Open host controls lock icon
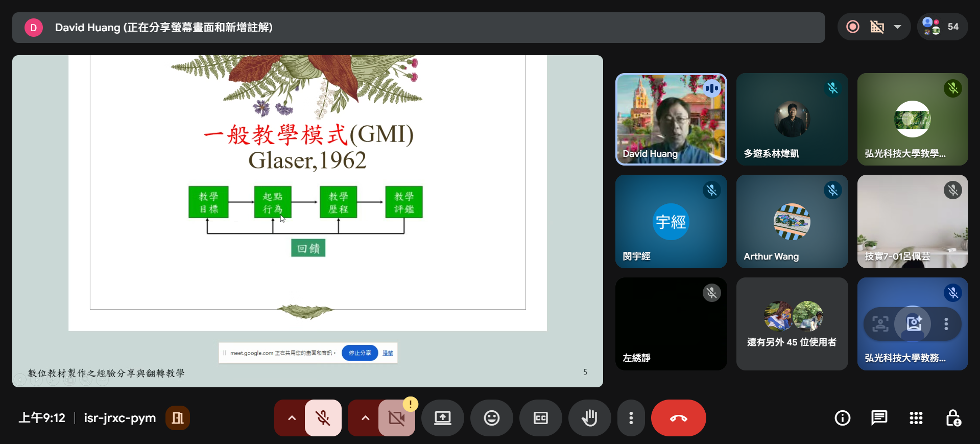 pos(953,418)
